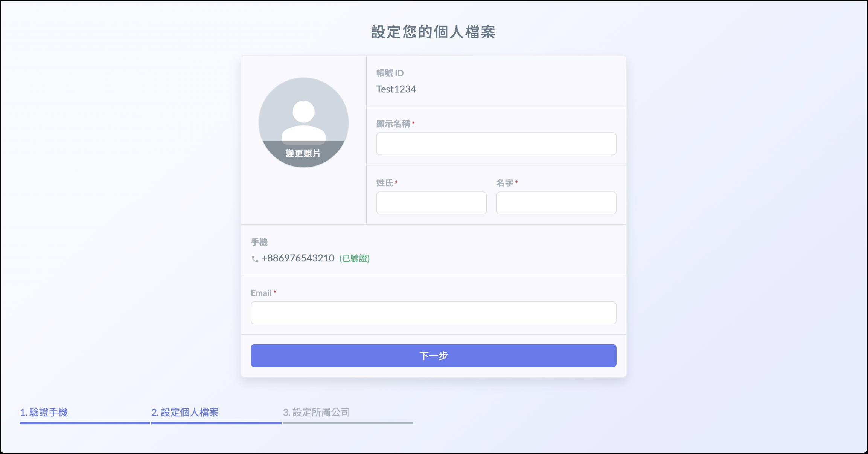Select step 2. 設定個人檔案
The height and width of the screenshot is (454, 868).
point(185,412)
